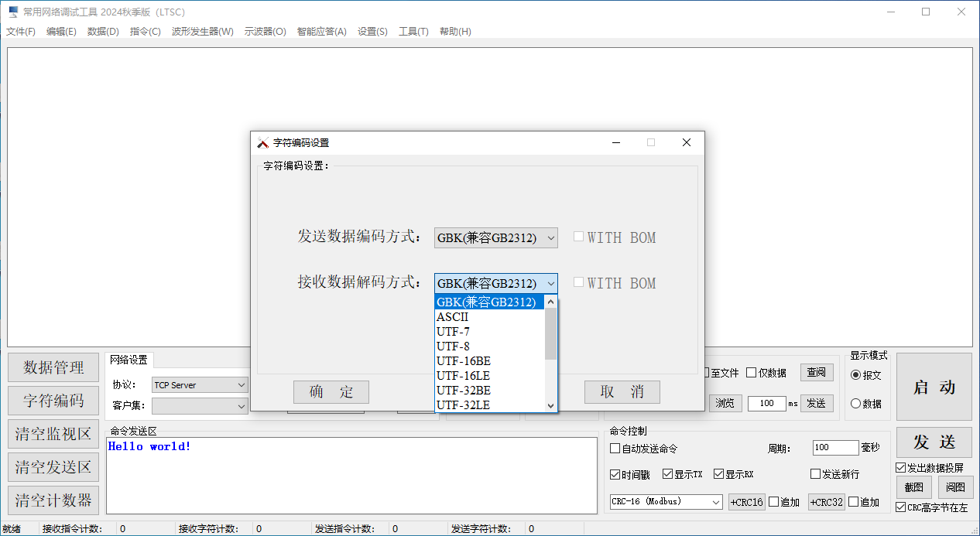Open the 智能应答(A) menu
980x536 pixels.
coord(321,32)
